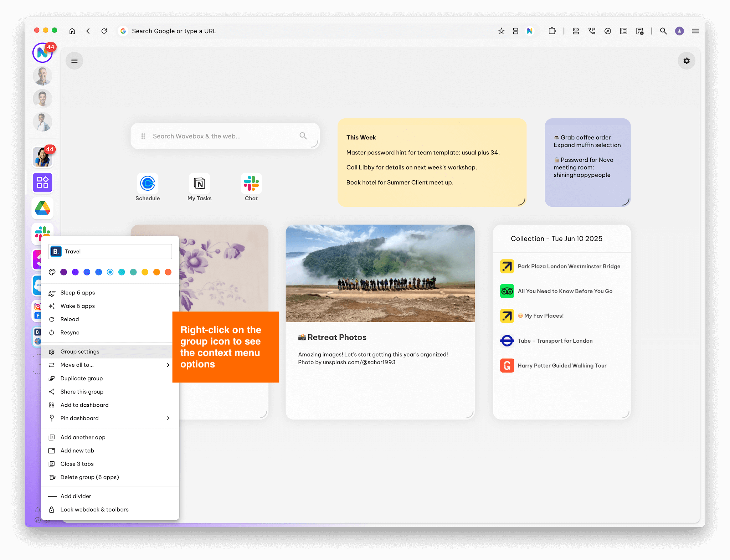Click the tab stack icon beside the star

[x=515, y=31]
